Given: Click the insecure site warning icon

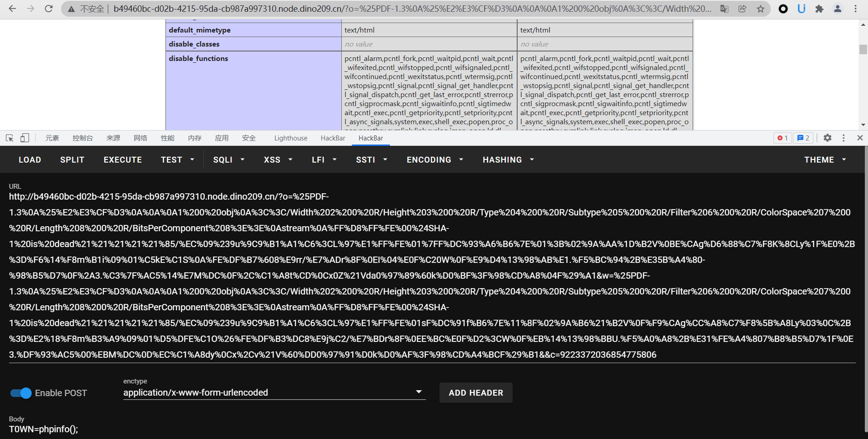Looking at the screenshot, I should click(x=71, y=9).
